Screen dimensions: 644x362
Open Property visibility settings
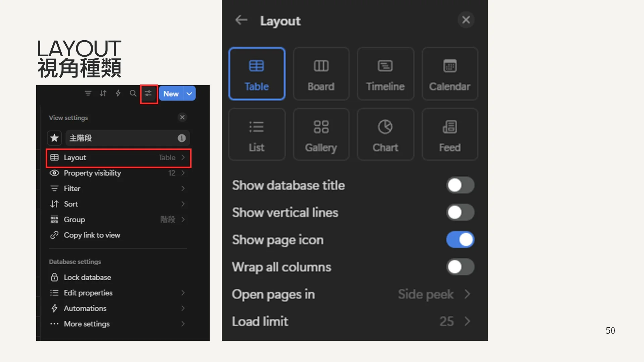pyautogui.click(x=118, y=173)
